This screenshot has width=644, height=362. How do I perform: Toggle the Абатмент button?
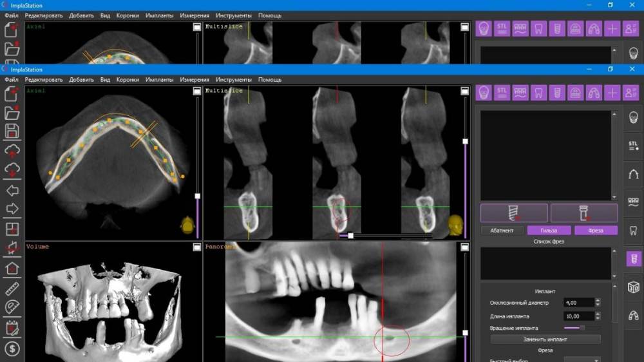(502, 231)
